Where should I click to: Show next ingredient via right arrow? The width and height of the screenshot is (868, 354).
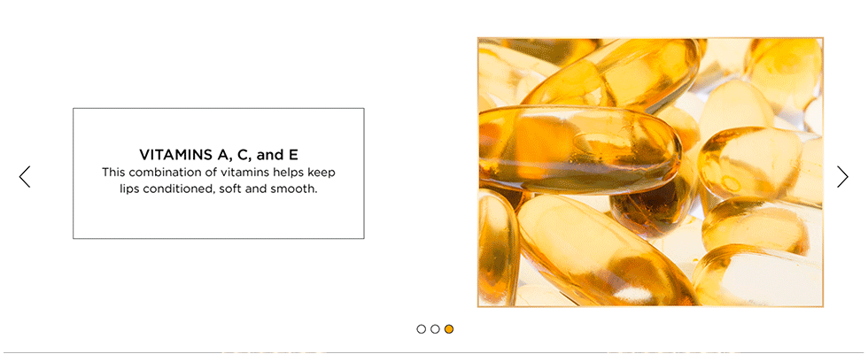click(x=842, y=176)
